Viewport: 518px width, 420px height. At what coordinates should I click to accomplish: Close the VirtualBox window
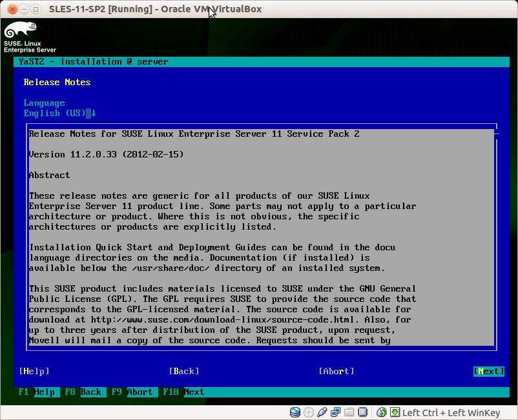pos(12,9)
